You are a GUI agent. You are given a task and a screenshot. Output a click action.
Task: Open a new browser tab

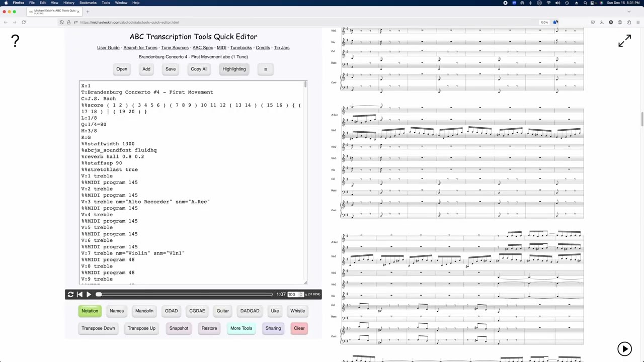point(88,12)
